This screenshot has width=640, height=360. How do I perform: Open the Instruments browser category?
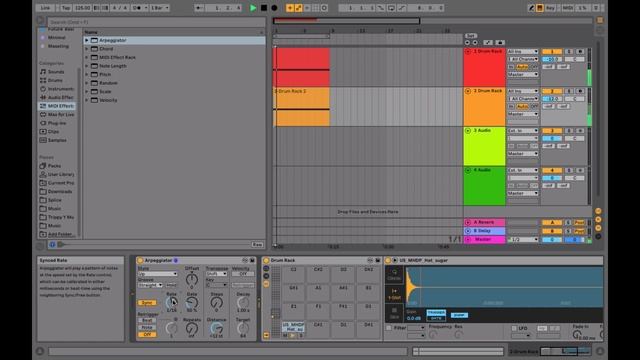[x=57, y=89]
